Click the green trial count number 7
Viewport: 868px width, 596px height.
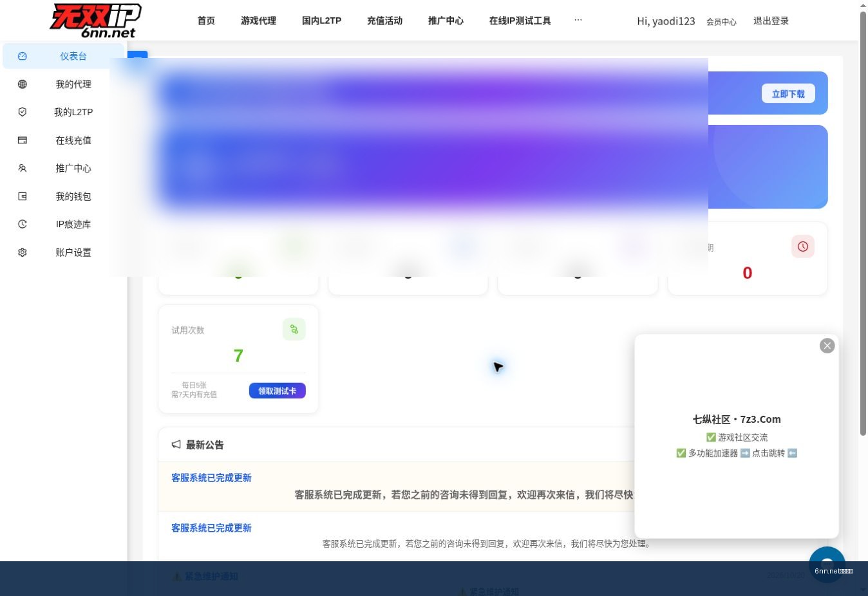pos(238,356)
